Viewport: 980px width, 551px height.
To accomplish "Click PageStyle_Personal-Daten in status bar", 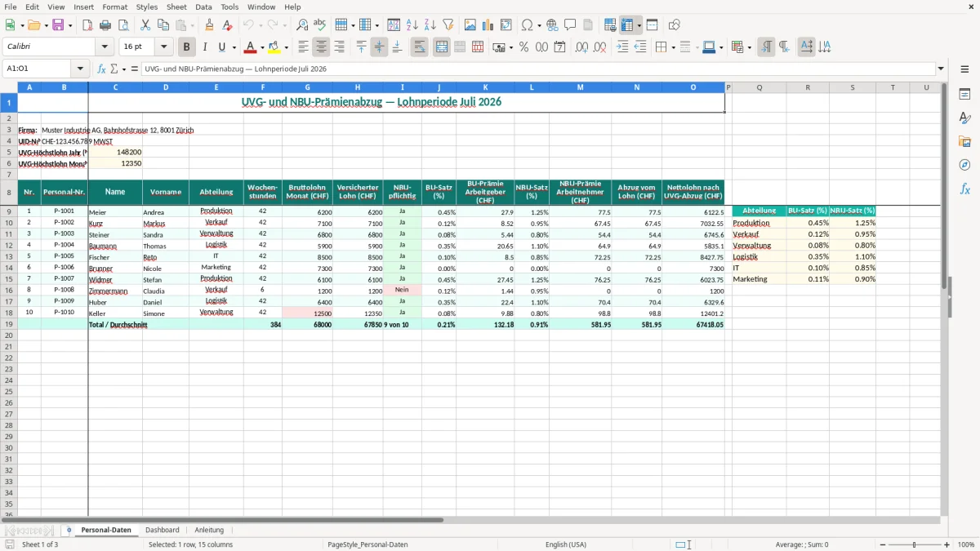I will tap(367, 544).
